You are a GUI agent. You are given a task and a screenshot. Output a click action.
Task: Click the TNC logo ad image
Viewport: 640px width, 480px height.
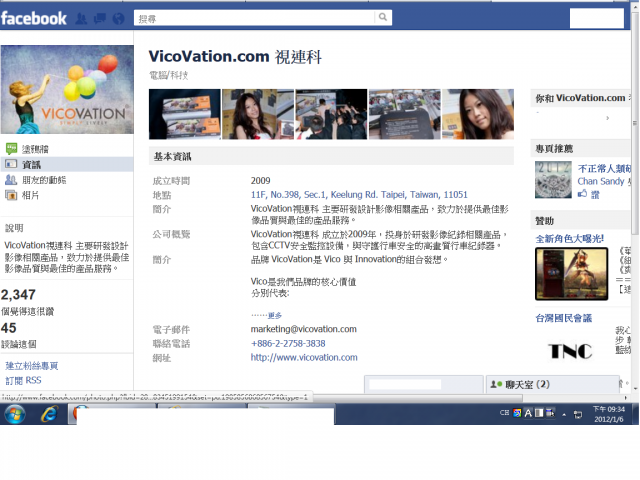(570, 351)
